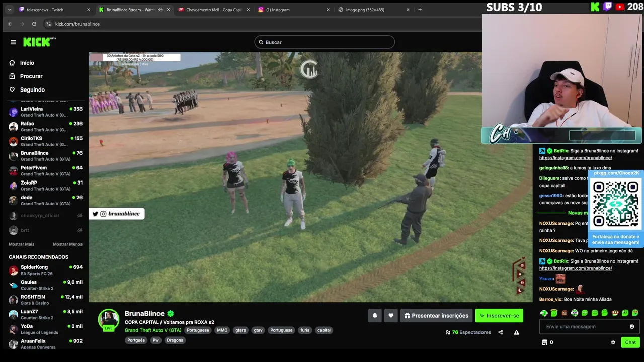Toggle notifications bell for BrunaBlince
Viewport: 644px width, 362px height.
click(375, 316)
